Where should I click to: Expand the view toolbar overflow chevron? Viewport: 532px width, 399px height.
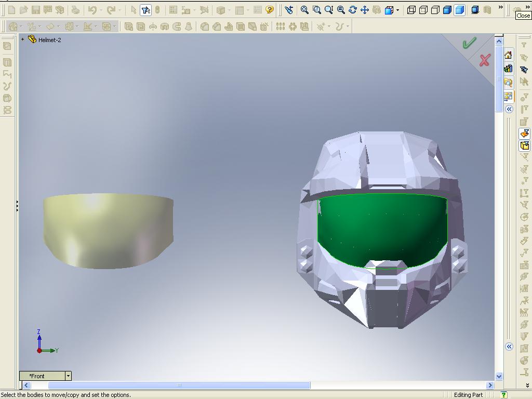500,7
